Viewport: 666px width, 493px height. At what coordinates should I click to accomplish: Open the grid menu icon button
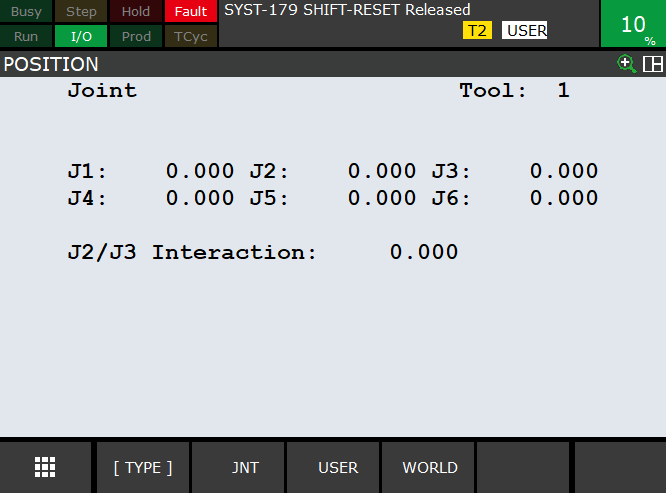pos(45,467)
